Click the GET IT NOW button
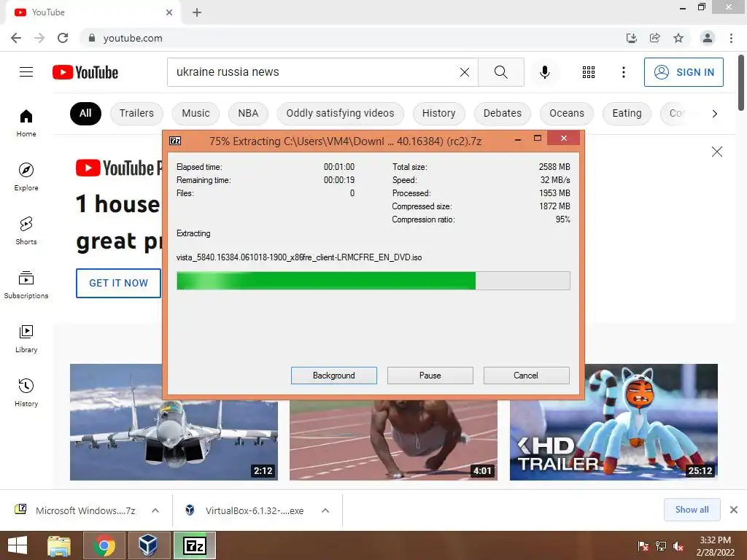This screenshot has height=560, width=747. click(x=119, y=283)
